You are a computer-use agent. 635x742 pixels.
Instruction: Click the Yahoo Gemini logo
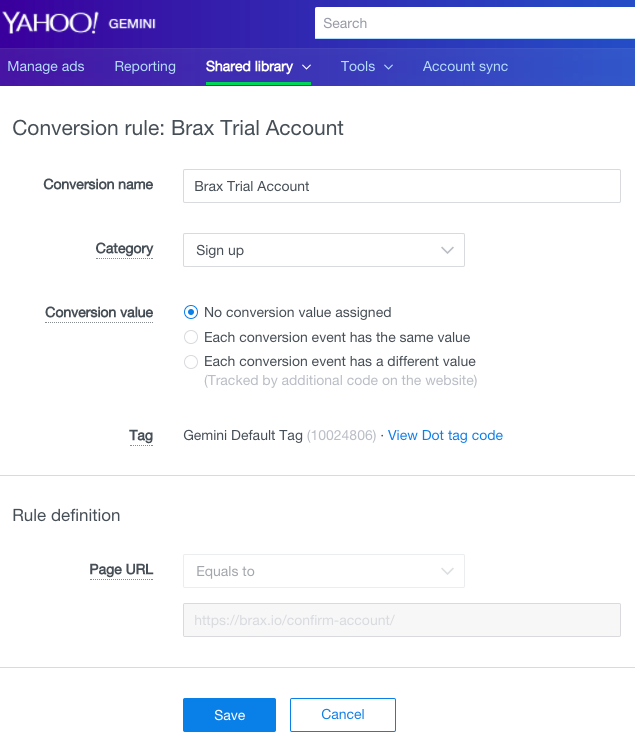79,23
